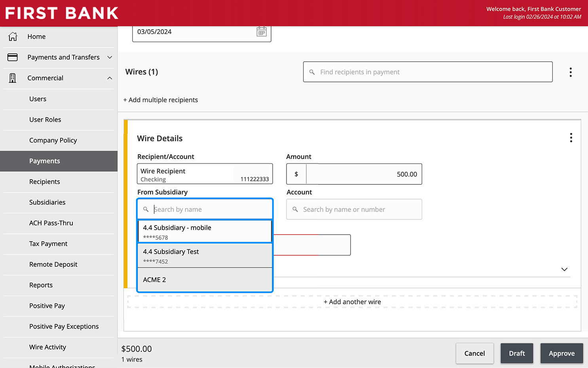Click the Amount input field
The width and height of the screenshot is (588, 368).
354,174
